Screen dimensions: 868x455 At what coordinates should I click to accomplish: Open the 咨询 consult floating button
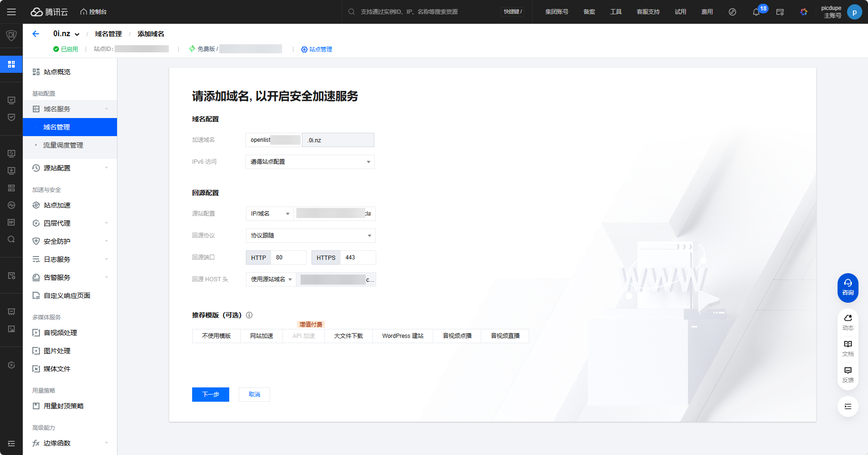848,287
